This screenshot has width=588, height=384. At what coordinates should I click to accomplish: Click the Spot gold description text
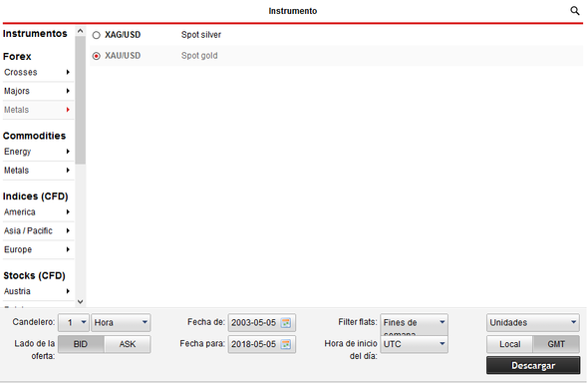click(199, 56)
